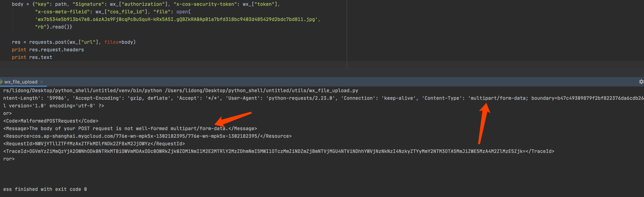Close the wx_file_upload run tab

(41, 82)
